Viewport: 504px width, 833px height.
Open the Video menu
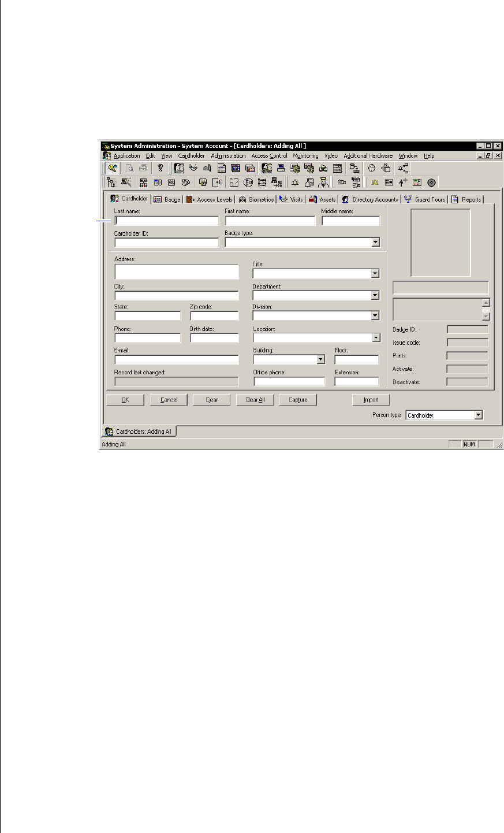(x=331, y=156)
